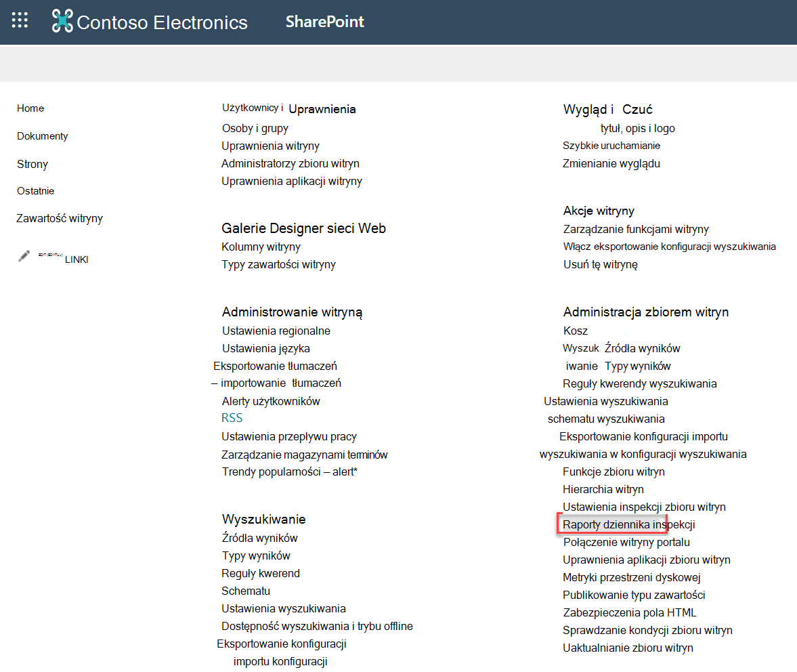Open Administratorzy zbioru witryn
Viewport: 797px width, 672px height.
click(290, 164)
